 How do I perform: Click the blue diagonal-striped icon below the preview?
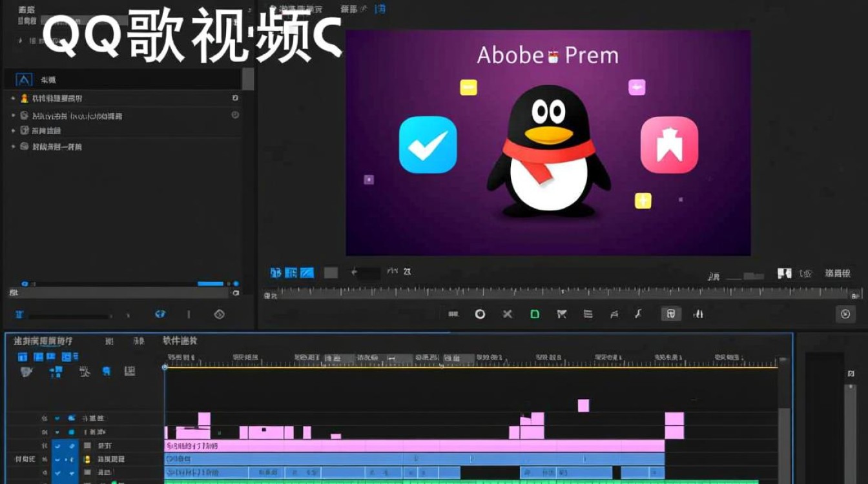pyautogui.click(x=307, y=273)
